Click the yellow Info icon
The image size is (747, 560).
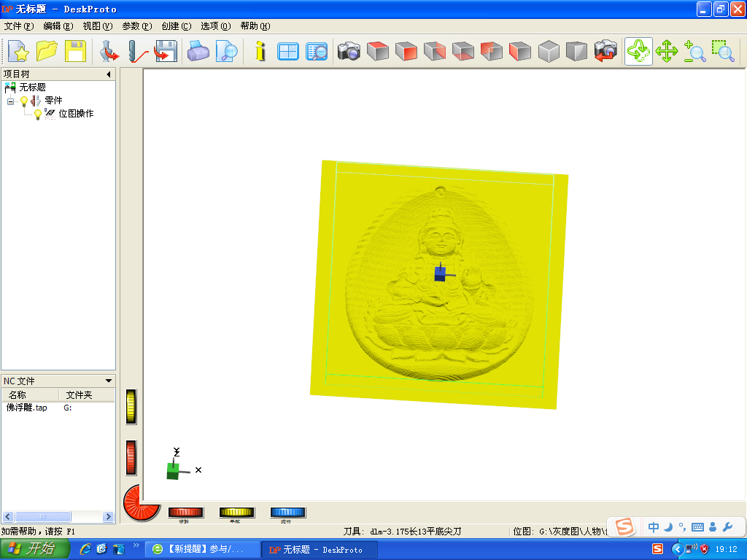(260, 51)
